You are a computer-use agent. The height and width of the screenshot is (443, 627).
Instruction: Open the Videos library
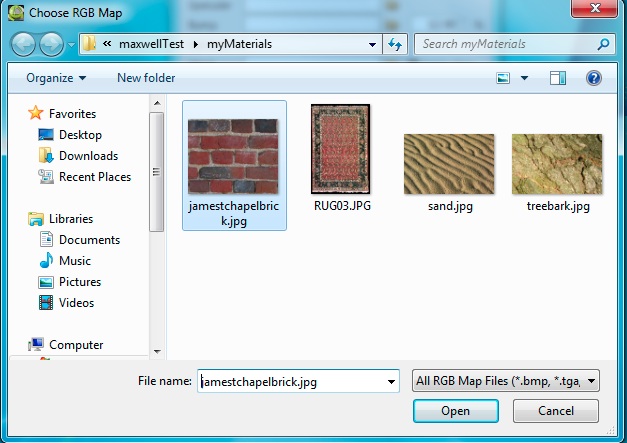[76, 303]
